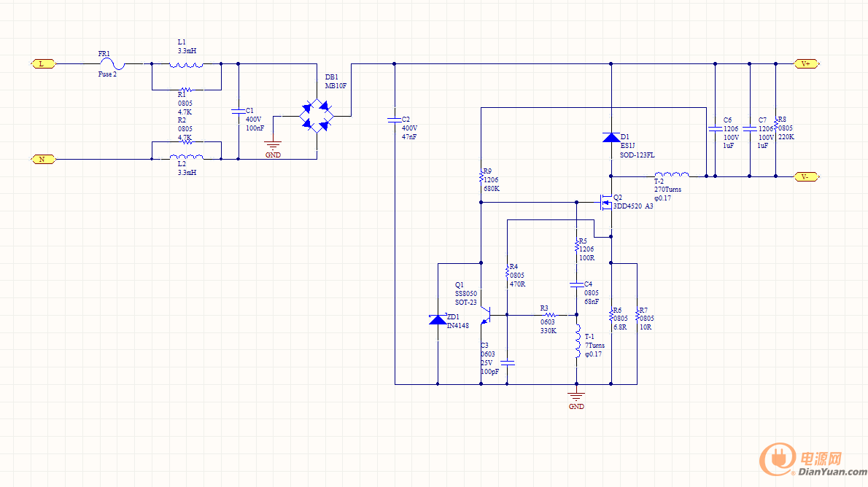Select the L1 inductor symbol
Screen dimensions: 868x487
[x=186, y=65]
